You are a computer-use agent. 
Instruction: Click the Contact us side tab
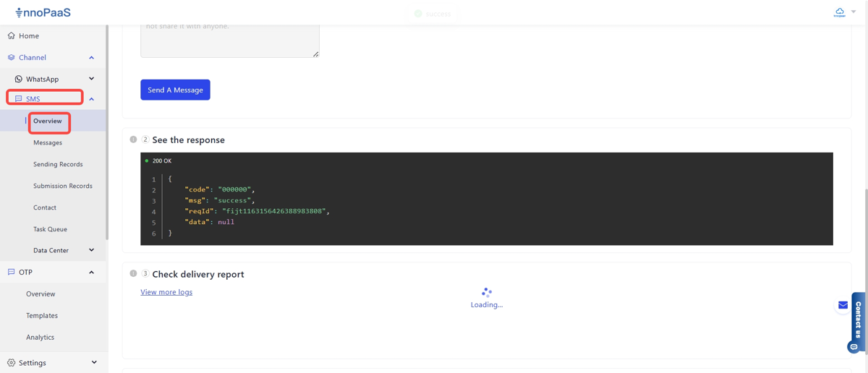859,318
